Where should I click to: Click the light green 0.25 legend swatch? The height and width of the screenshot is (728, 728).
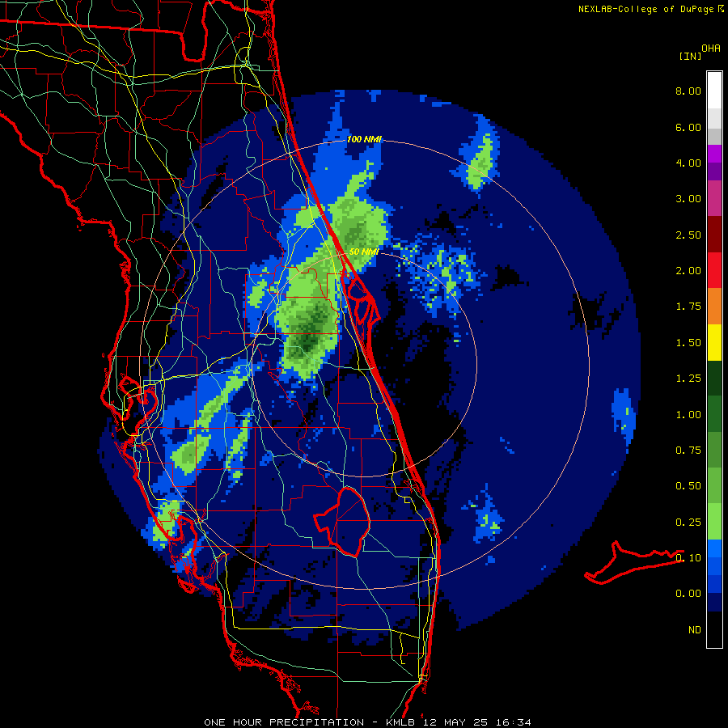click(714, 522)
